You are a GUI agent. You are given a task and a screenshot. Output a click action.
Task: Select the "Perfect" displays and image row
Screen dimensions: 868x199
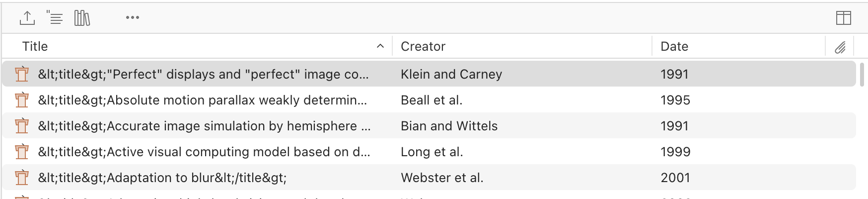pyautogui.click(x=429, y=74)
